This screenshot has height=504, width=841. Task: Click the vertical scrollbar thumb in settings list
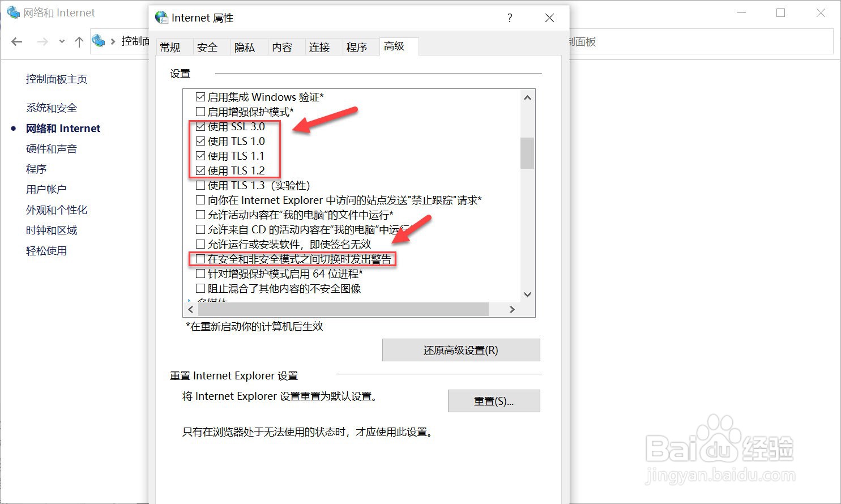click(527, 153)
